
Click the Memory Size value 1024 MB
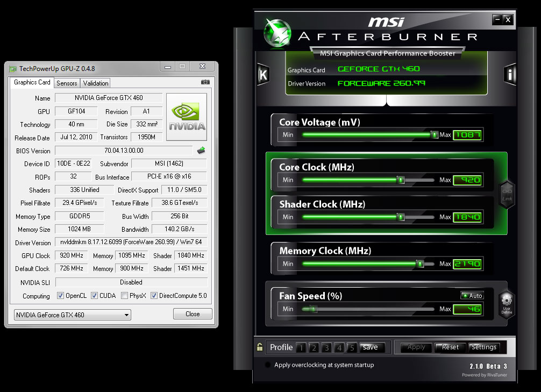[x=80, y=229]
